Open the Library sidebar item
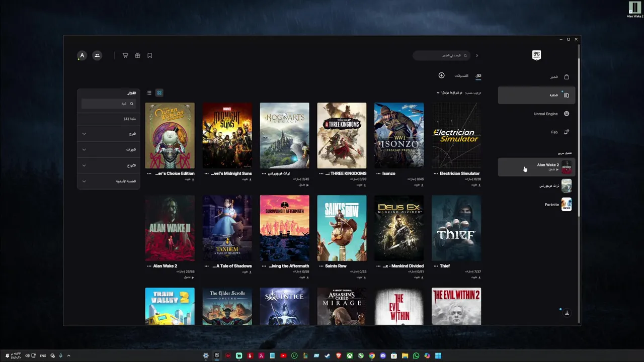 (x=536, y=95)
